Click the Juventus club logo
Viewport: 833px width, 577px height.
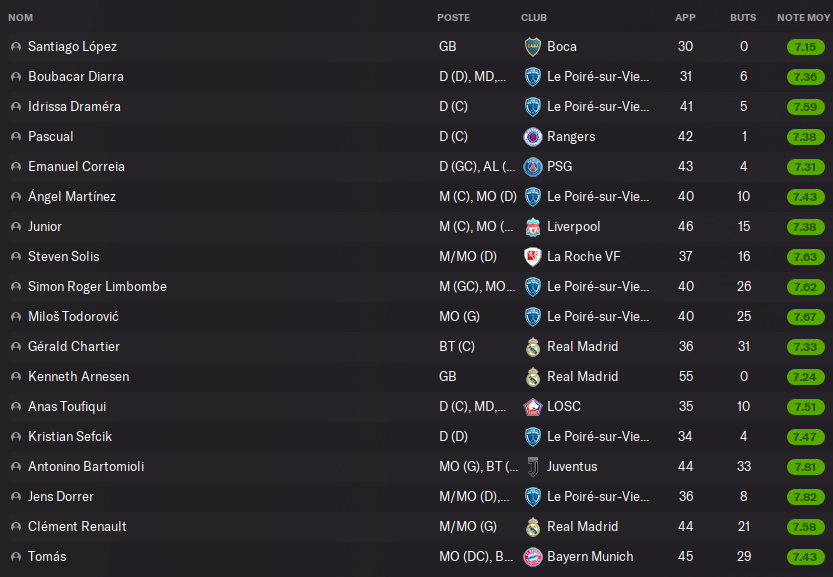pyautogui.click(x=532, y=466)
